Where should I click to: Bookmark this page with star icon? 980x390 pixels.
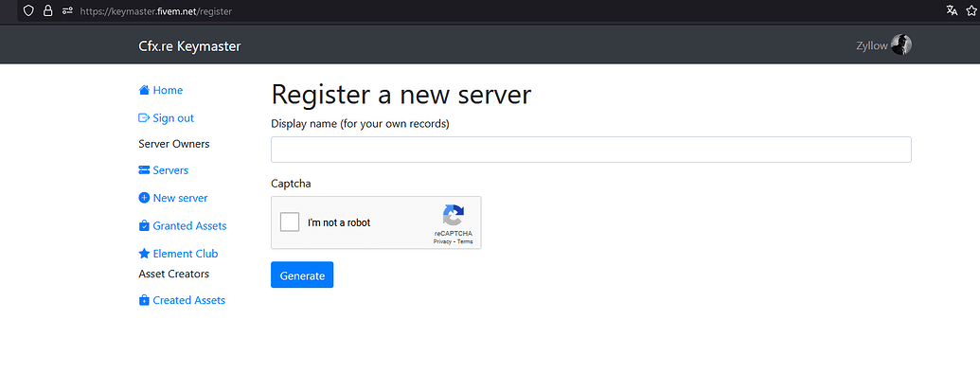pos(971,10)
